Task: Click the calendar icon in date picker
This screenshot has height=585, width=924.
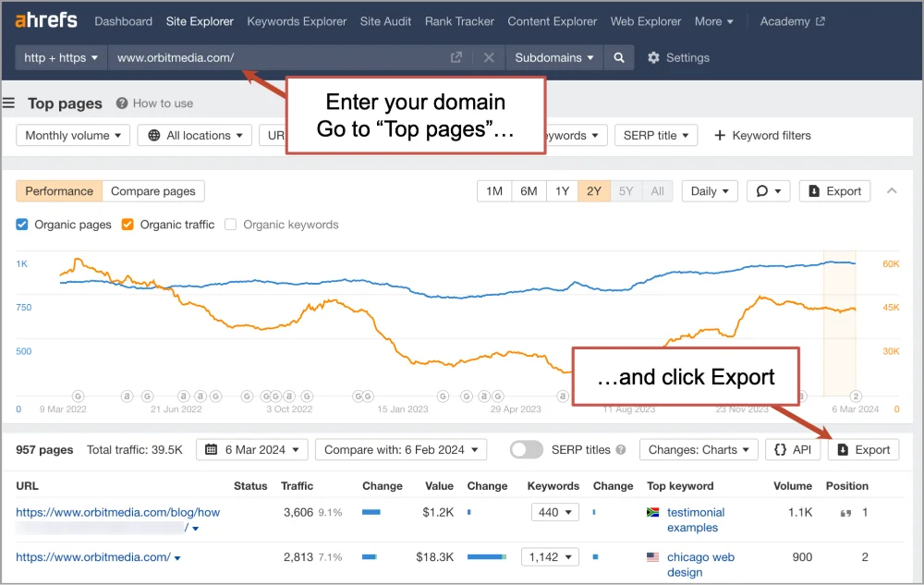Action: pos(211,449)
